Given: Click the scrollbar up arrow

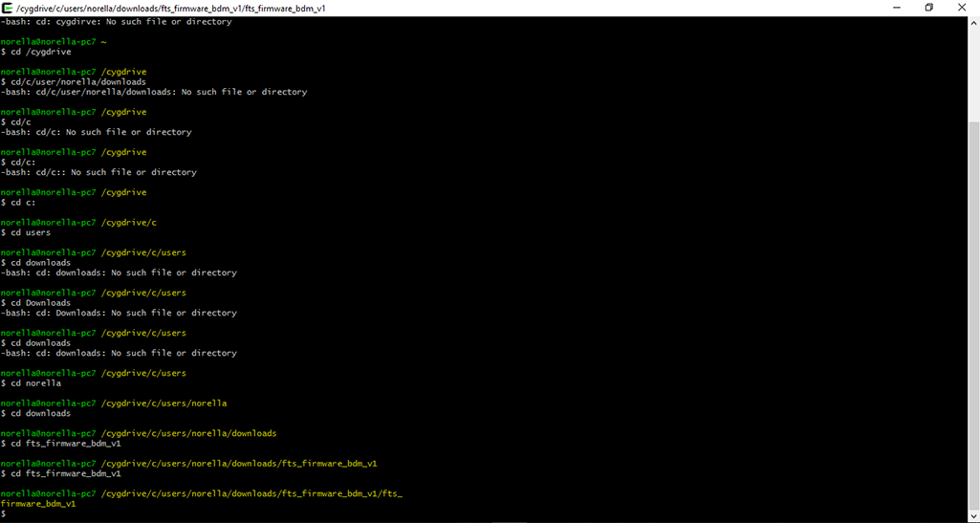Looking at the screenshot, I should [973, 23].
